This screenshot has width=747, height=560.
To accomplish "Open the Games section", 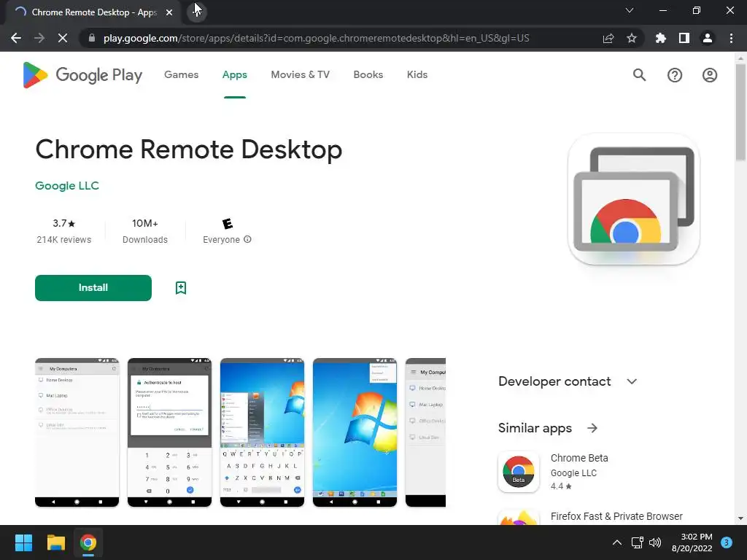I will click(x=181, y=75).
